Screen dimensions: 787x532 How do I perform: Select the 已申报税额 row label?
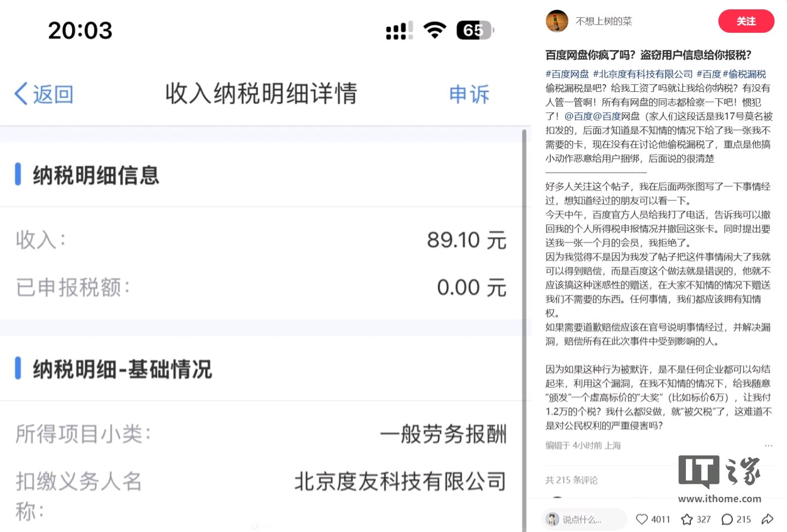pos(73,287)
